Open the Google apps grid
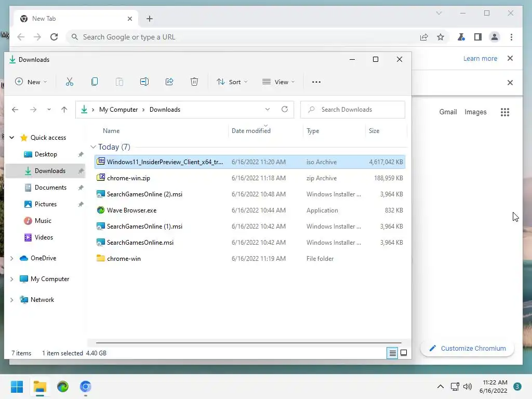Viewport: 532px width, 399px height. [505, 112]
